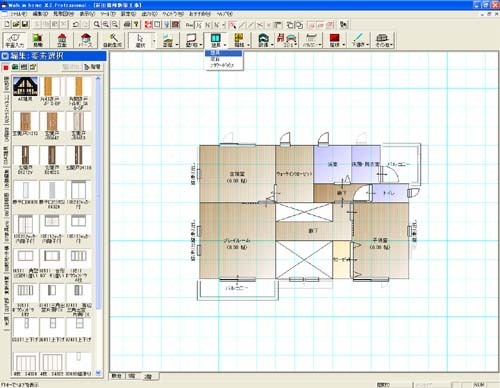500x388 pixels.
Task: Select the arrow pointer 選択 tool
Action: coord(140,40)
